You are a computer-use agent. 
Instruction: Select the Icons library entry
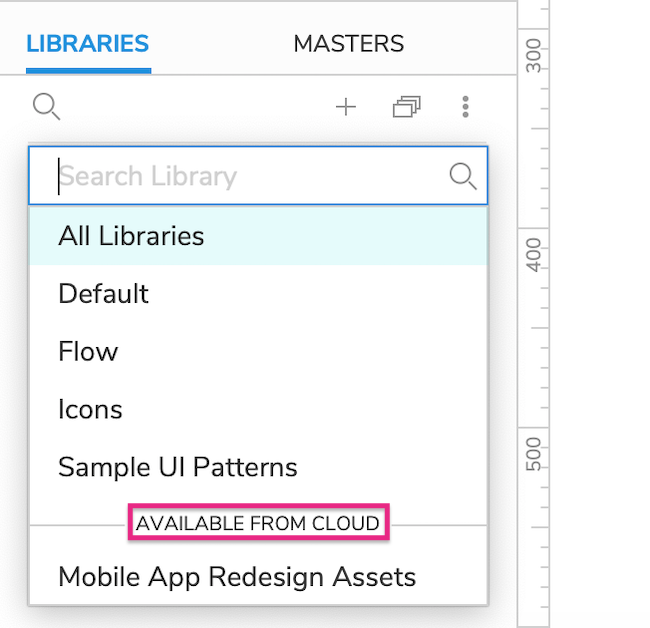258,410
